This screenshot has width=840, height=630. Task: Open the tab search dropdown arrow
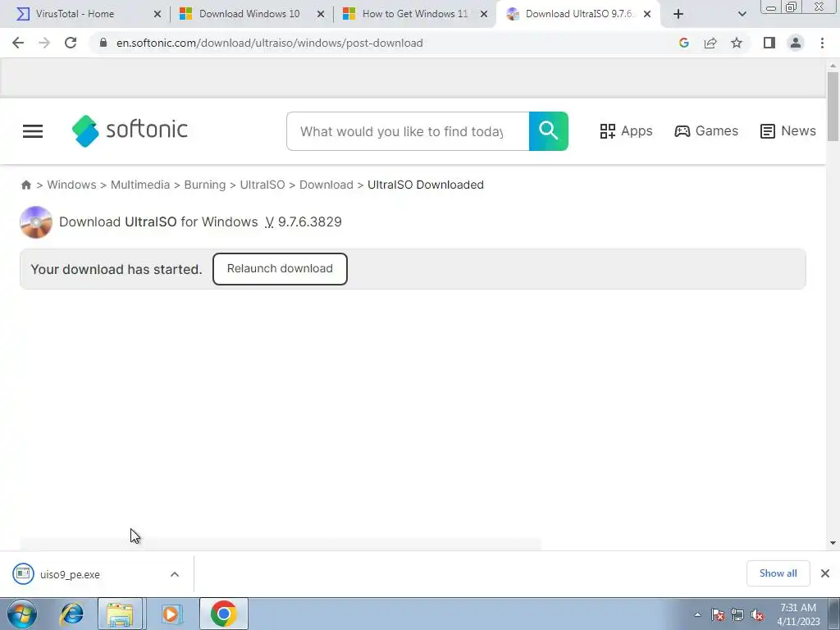[742, 14]
